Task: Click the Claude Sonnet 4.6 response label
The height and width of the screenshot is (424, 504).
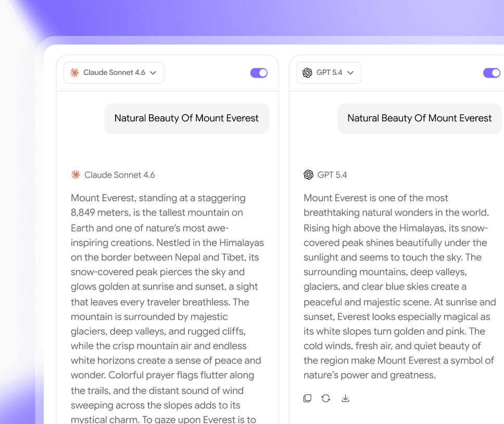Action: [120, 175]
